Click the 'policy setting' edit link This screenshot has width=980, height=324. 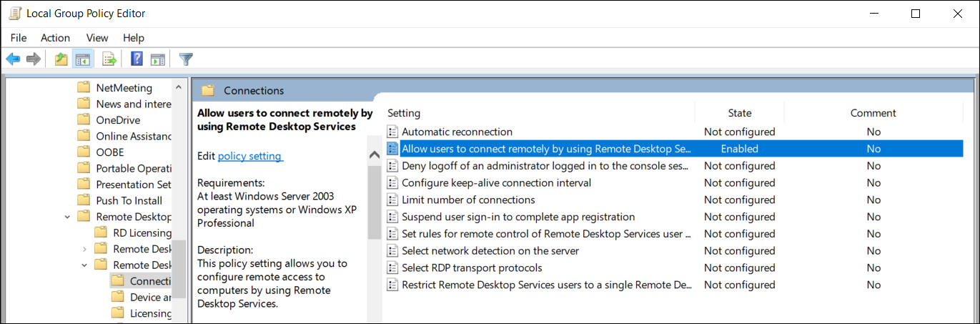tap(250, 156)
